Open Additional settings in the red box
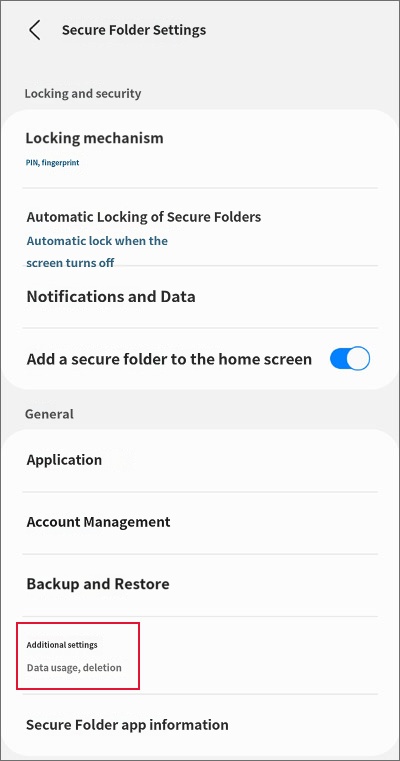400x761 pixels. [78, 656]
